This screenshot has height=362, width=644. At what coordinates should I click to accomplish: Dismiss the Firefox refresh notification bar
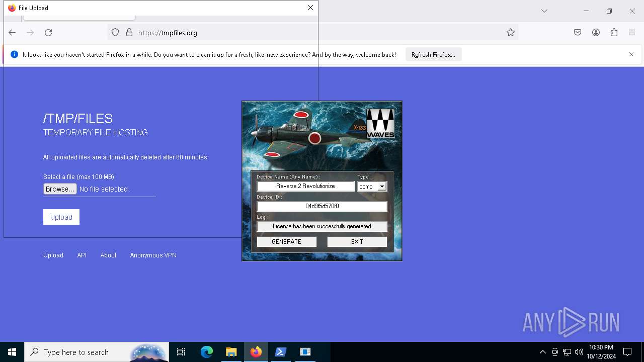pyautogui.click(x=631, y=54)
